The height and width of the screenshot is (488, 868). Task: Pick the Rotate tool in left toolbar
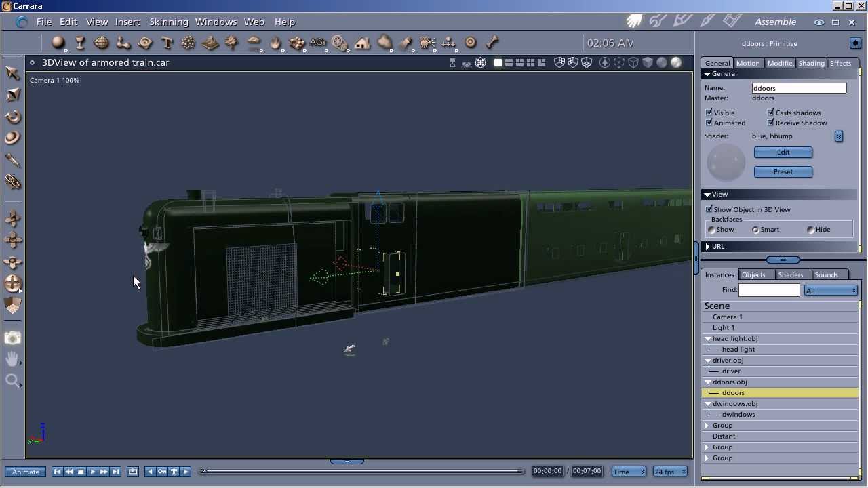[x=13, y=117]
